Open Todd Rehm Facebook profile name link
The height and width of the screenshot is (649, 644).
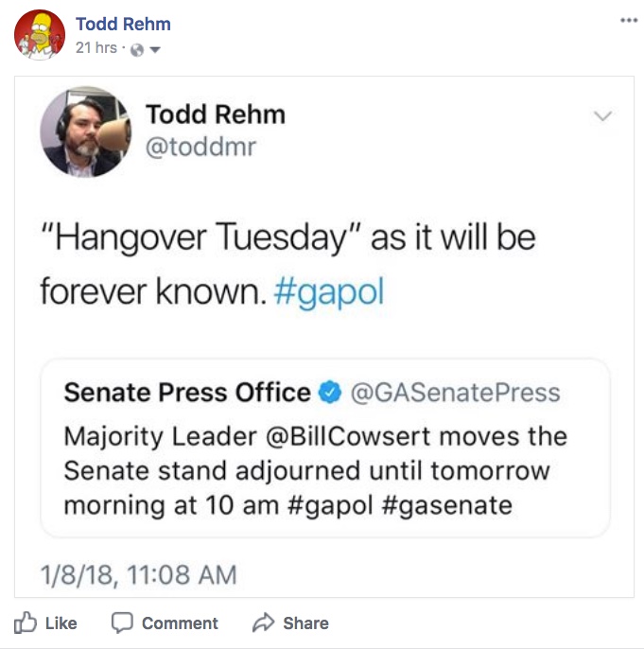tap(123, 24)
